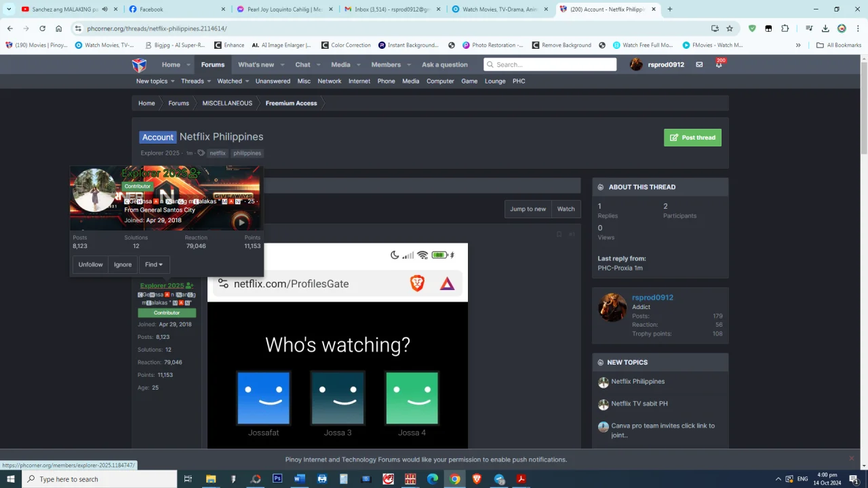The width and height of the screenshot is (868, 488).
Task: Click Netflix TV sabit PH author avatar
Action: coord(604,405)
